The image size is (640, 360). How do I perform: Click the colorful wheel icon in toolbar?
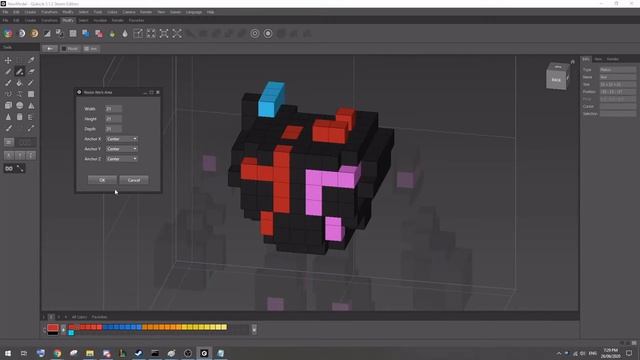[8, 33]
